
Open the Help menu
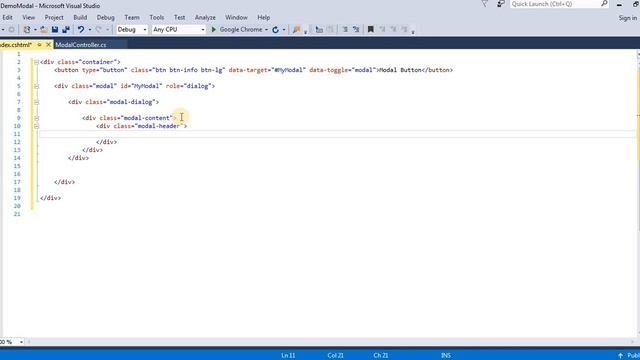coord(263,18)
